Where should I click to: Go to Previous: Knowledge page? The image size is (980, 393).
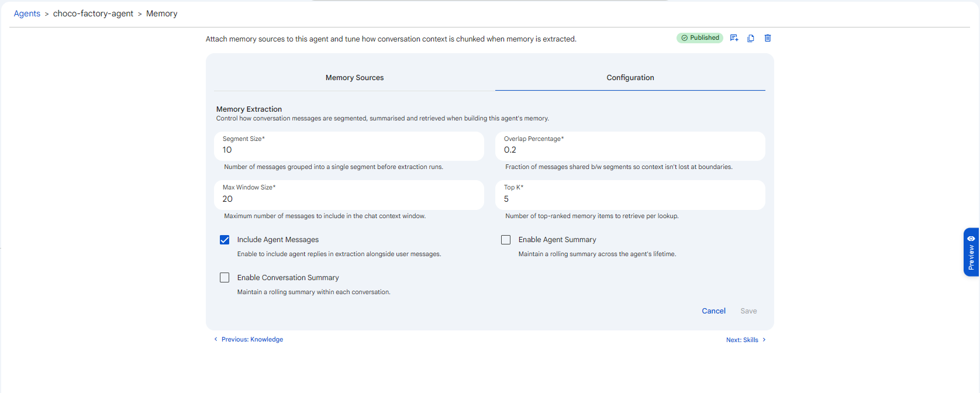click(249, 339)
